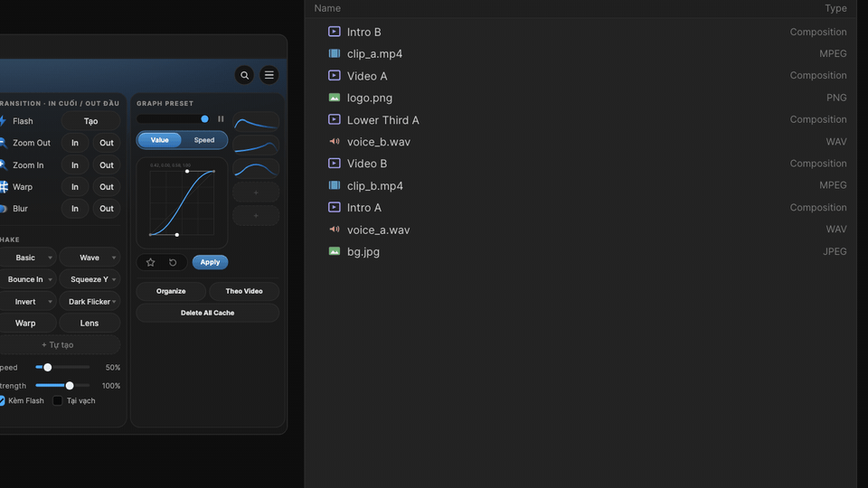868x488 pixels.
Task: Open the Dark Flicker dropdown
Action: tap(90, 302)
